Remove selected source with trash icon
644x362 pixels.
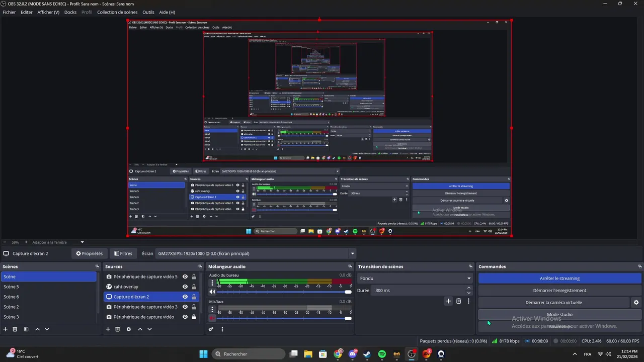118,329
